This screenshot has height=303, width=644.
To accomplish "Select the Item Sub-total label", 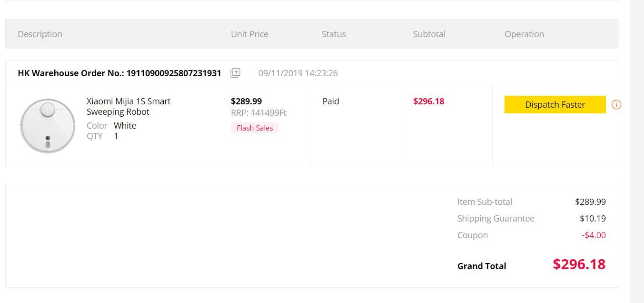I will 485,202.
